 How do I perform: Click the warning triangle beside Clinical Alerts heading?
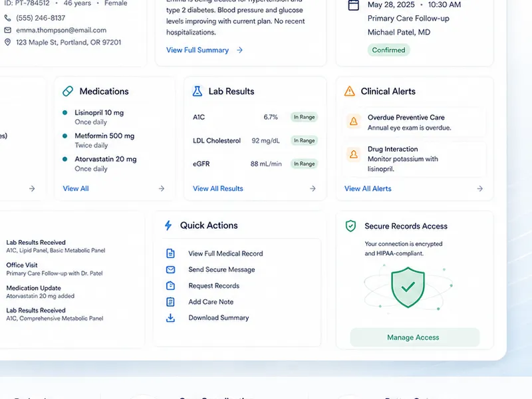350,91
